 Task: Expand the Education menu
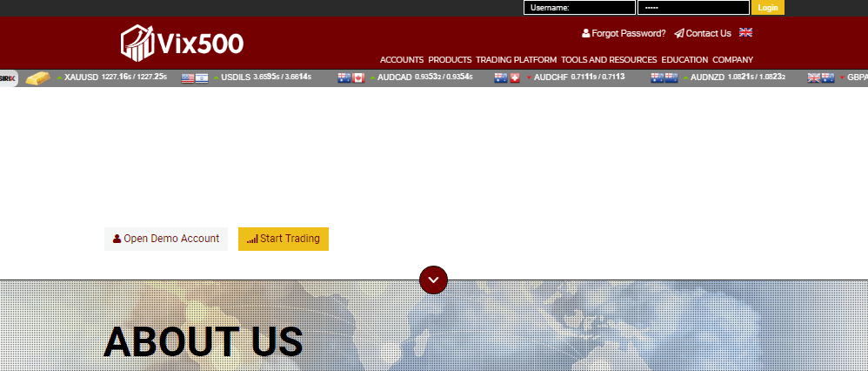[x=684, y=60]
